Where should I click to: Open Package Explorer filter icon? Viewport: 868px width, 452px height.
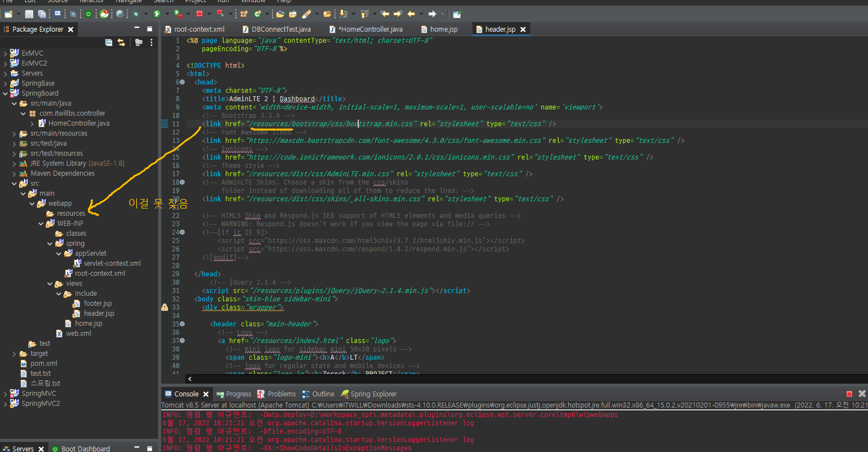139,42
